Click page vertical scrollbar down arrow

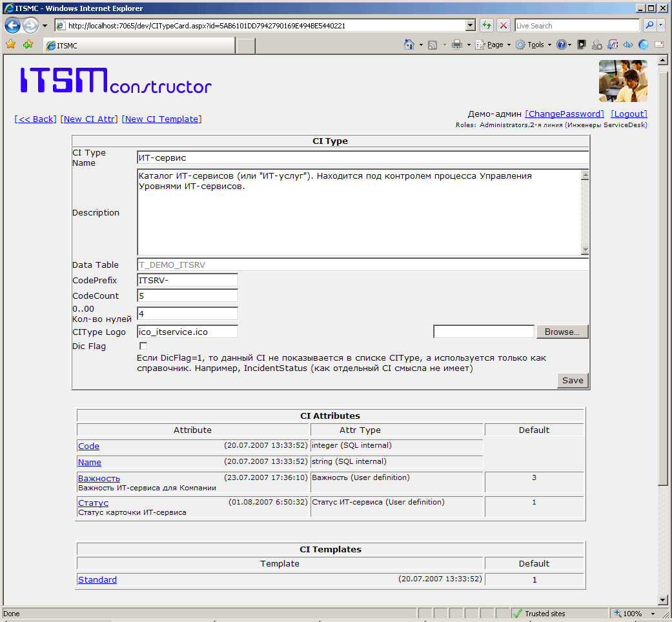click(662, 599)
